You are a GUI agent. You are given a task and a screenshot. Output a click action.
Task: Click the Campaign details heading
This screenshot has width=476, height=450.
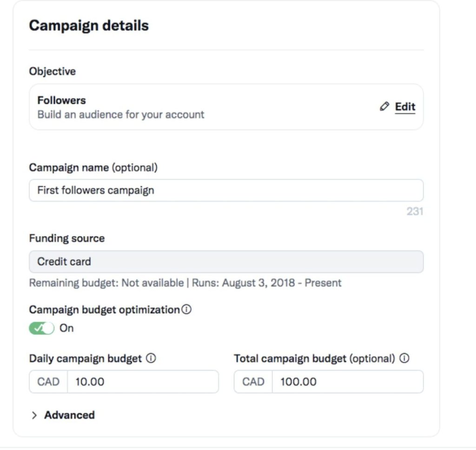89,26
